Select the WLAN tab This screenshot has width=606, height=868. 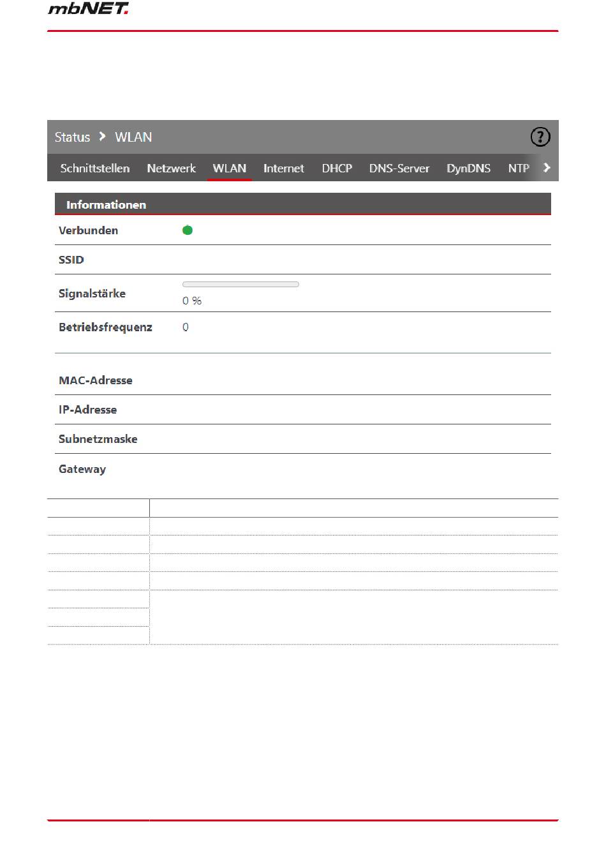(230, 168)
